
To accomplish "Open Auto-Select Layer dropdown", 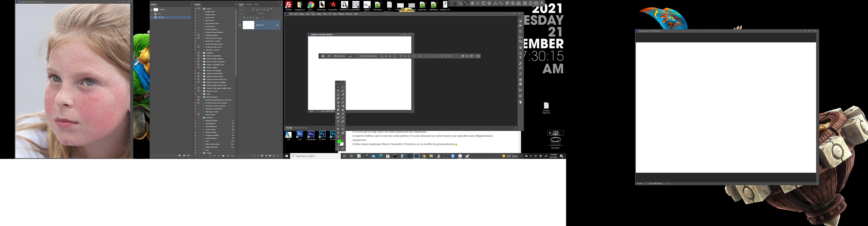I will point(351,56).
